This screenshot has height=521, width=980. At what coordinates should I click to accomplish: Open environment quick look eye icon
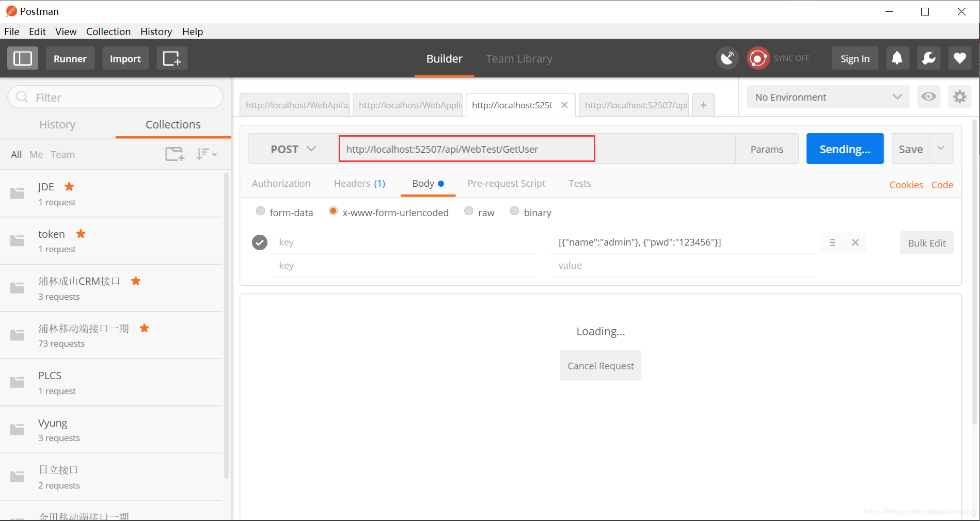click(x=928, y=97)
